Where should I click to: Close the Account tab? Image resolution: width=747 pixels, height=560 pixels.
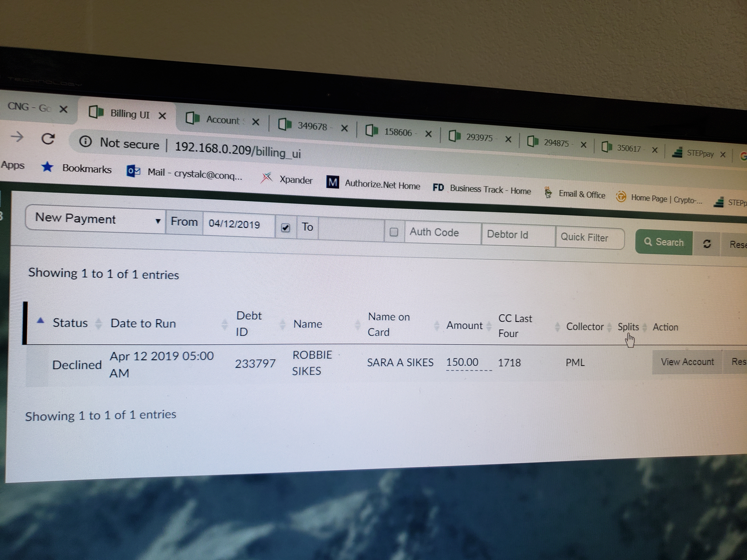click(256, 122)
